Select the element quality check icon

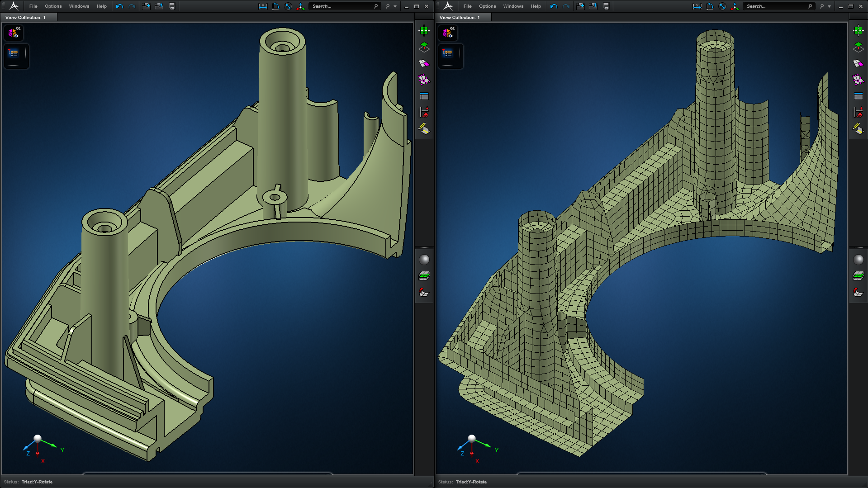click(x=424, y=79)
